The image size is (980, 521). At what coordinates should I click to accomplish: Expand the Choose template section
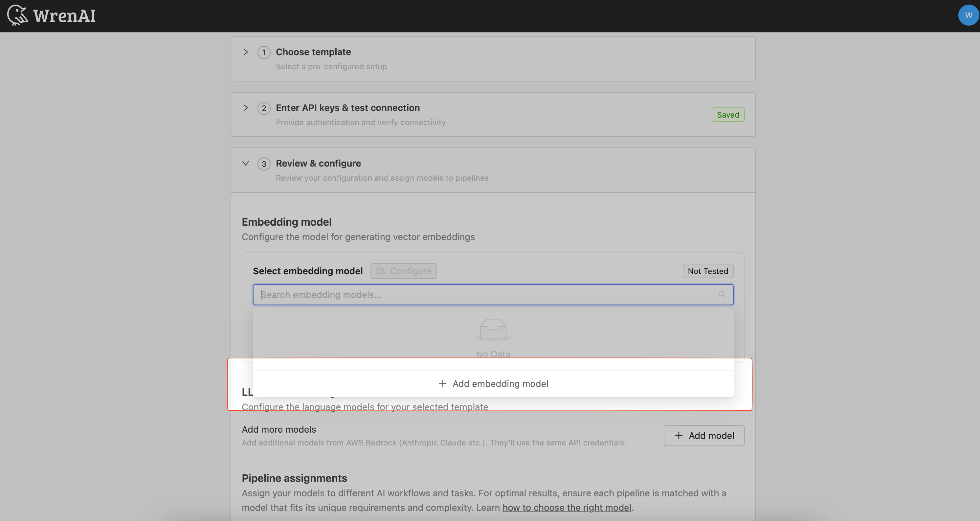[x=245, y=52]
